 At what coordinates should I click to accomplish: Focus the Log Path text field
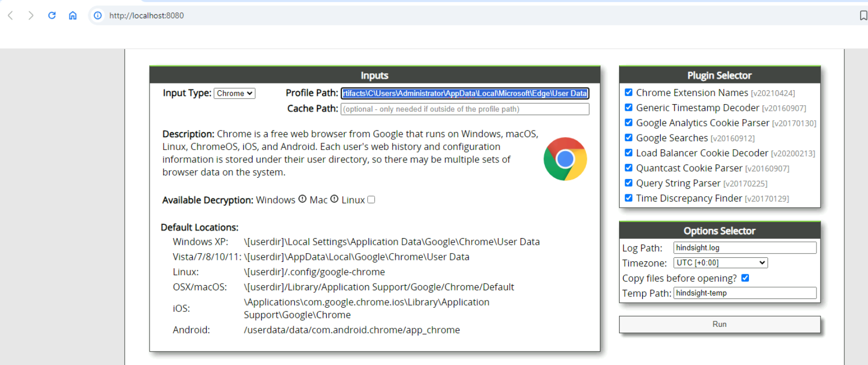click(745, 248)
